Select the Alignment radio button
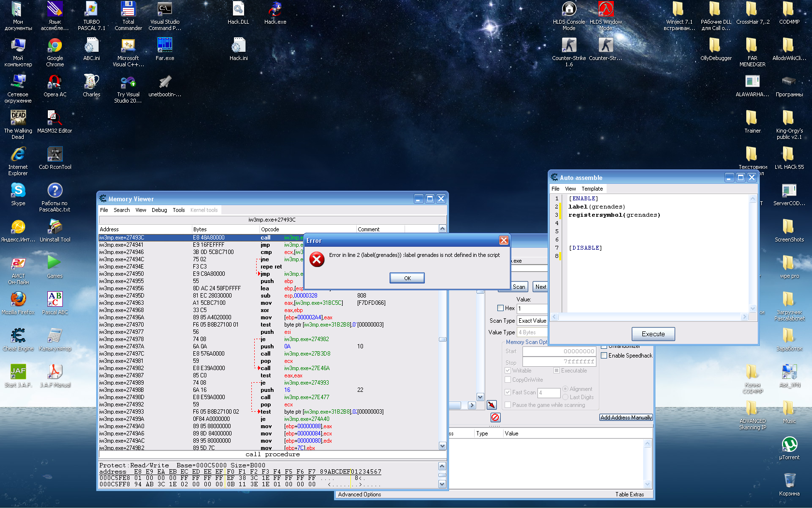812x508 pixels. click(x=565, y=389)
